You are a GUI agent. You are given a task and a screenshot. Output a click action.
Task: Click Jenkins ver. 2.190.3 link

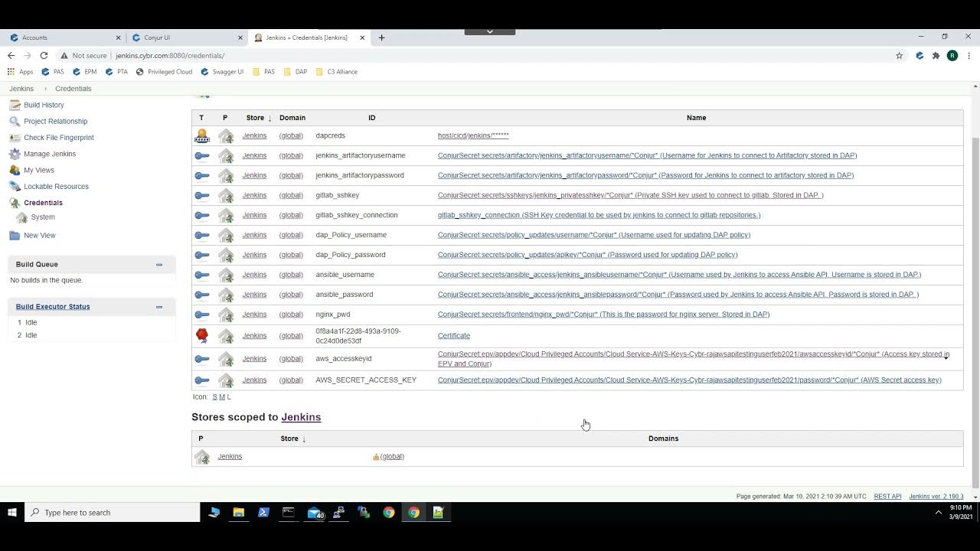click(x=936, y=497)
